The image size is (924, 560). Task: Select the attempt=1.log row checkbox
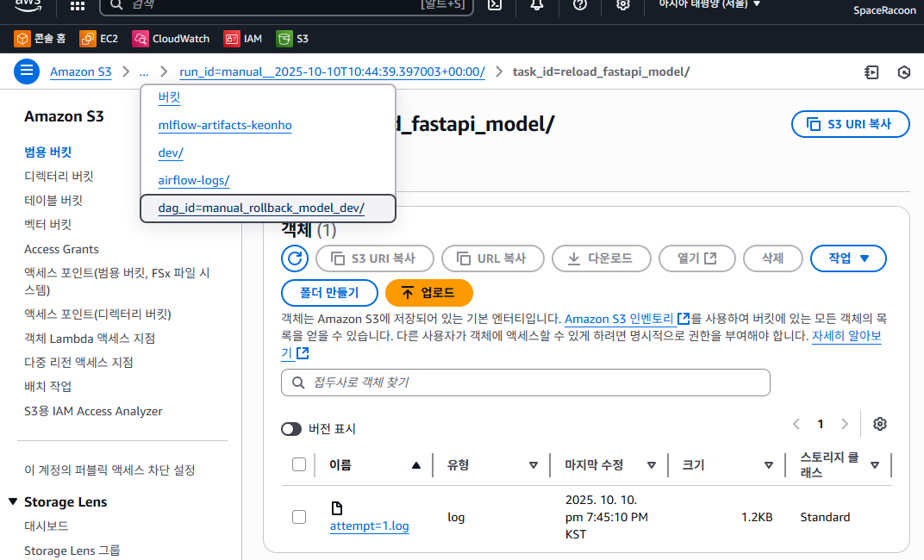coord(299,517)
